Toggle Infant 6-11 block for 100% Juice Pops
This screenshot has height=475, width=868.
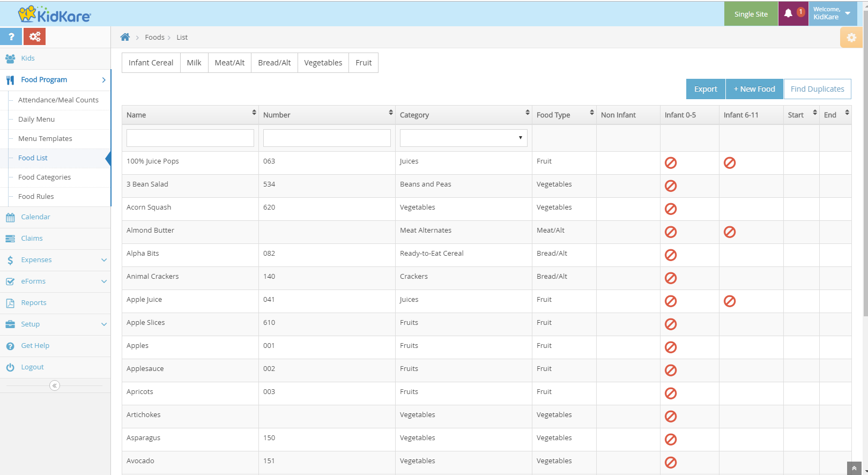coord(730,163)
